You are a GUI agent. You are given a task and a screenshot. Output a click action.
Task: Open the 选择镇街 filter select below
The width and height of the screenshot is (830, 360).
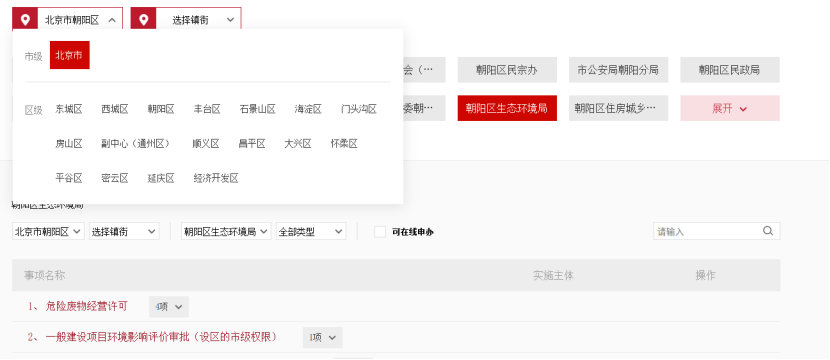[x=124, y=231]
